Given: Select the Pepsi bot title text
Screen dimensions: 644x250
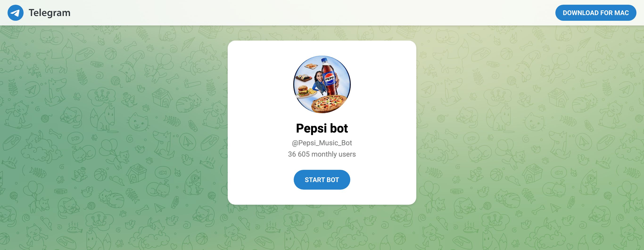Looking at the screenshot, I should [x=322, y=128].
